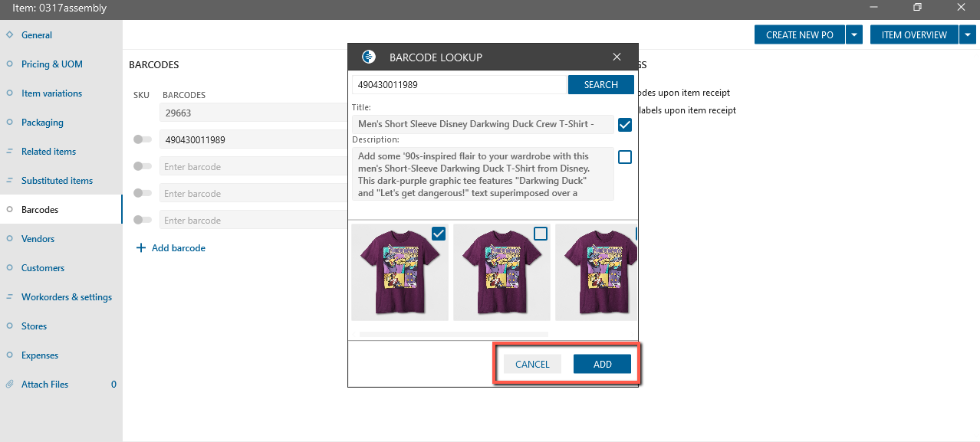This screenshot has height=442, width=980.
Task: Click the Related items sidebar icon
Action: coord(9,152)
